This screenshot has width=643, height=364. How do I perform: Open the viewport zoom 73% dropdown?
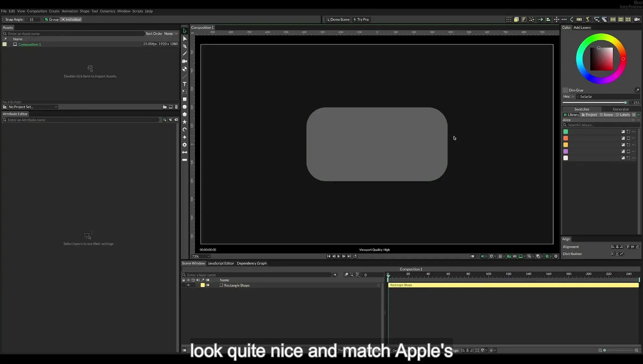coord(201,257)
